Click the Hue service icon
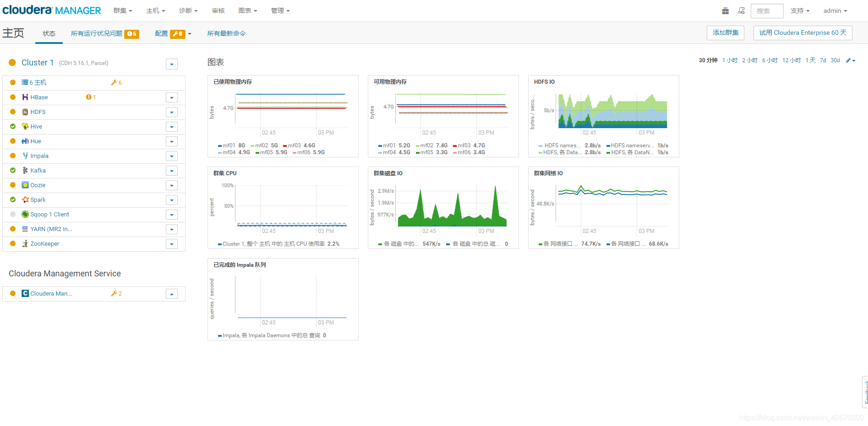 pyautogui.click(x=25, y=141)
